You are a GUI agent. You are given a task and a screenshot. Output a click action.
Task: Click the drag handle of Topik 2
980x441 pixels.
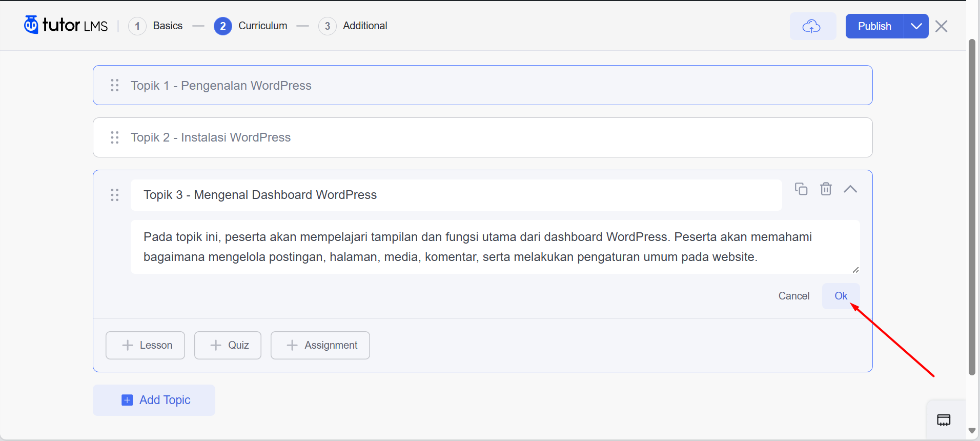[115, 137]
